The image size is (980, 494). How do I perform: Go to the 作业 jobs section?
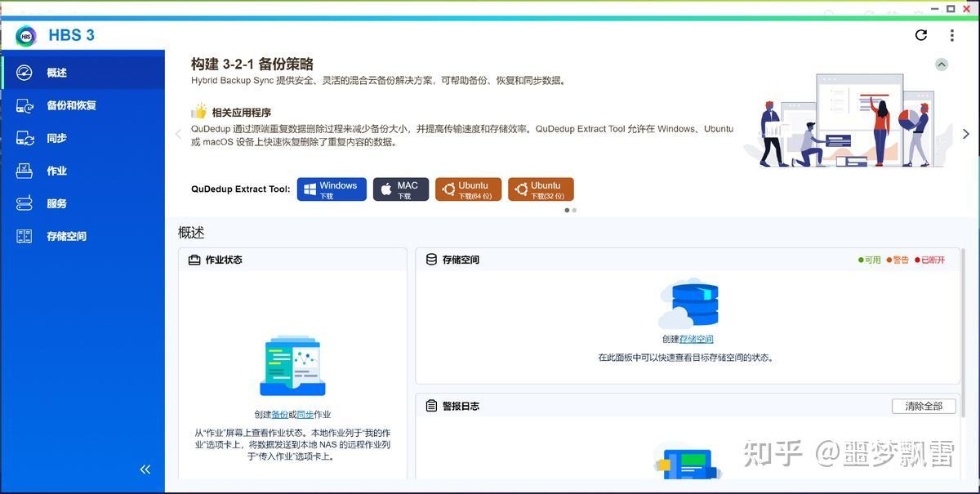(82, 171)
